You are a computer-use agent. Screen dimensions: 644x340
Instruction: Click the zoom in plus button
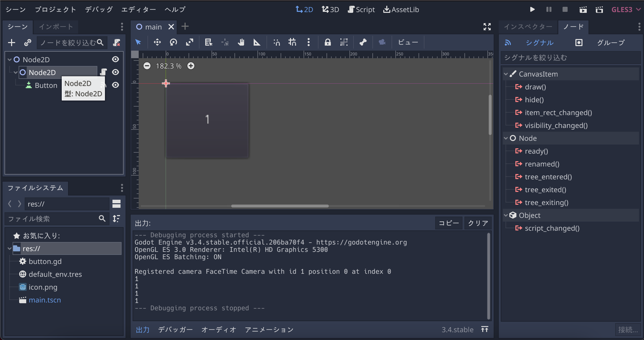pos(191,66)
